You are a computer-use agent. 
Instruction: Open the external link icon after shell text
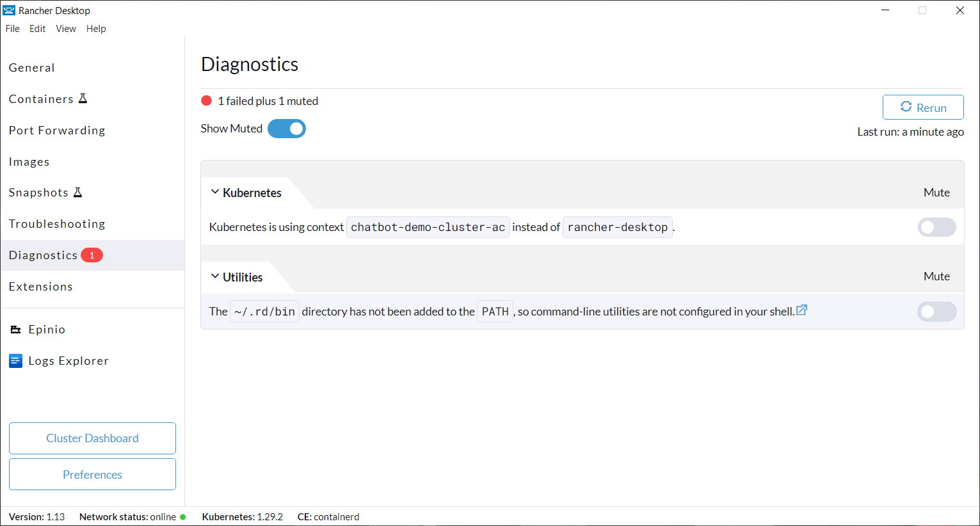coord(801,310)
